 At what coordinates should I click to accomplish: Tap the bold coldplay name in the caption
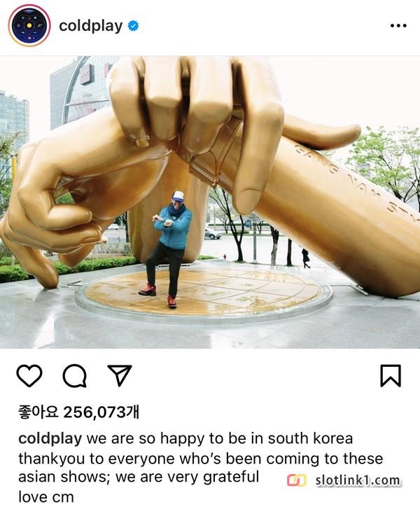(x=50, y=439)
